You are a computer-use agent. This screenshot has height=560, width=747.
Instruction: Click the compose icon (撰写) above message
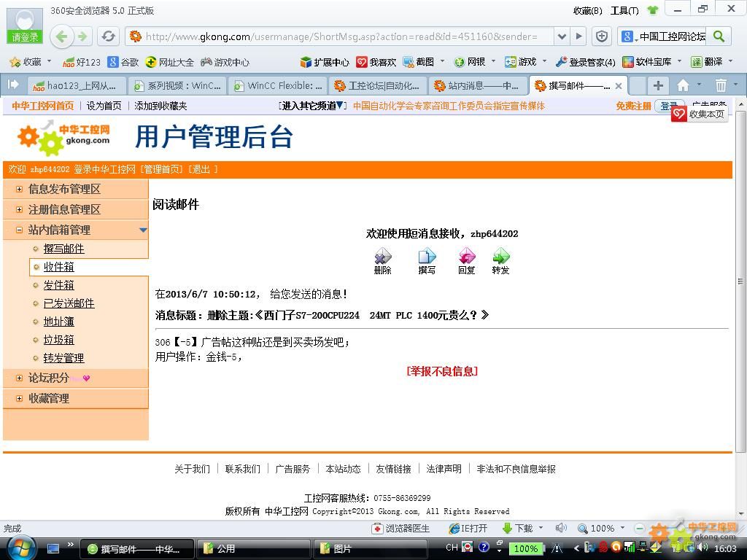(427, 260)
